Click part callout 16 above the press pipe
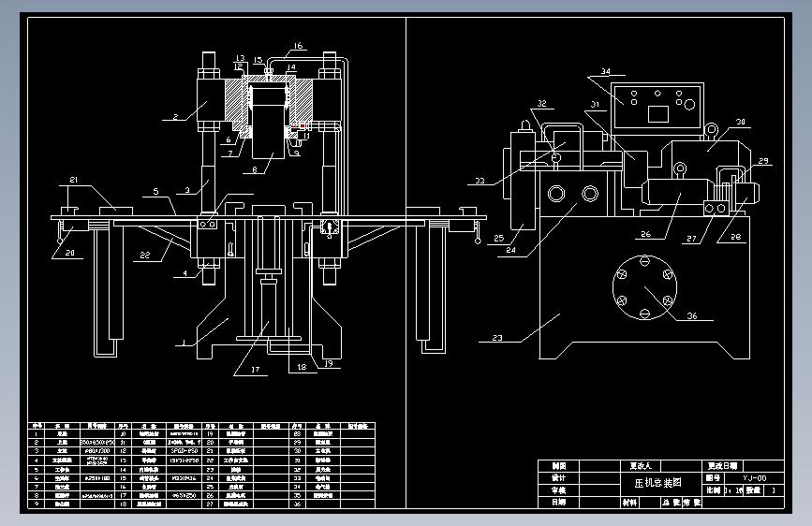This screenshot has width=812, height=526. 298,46
